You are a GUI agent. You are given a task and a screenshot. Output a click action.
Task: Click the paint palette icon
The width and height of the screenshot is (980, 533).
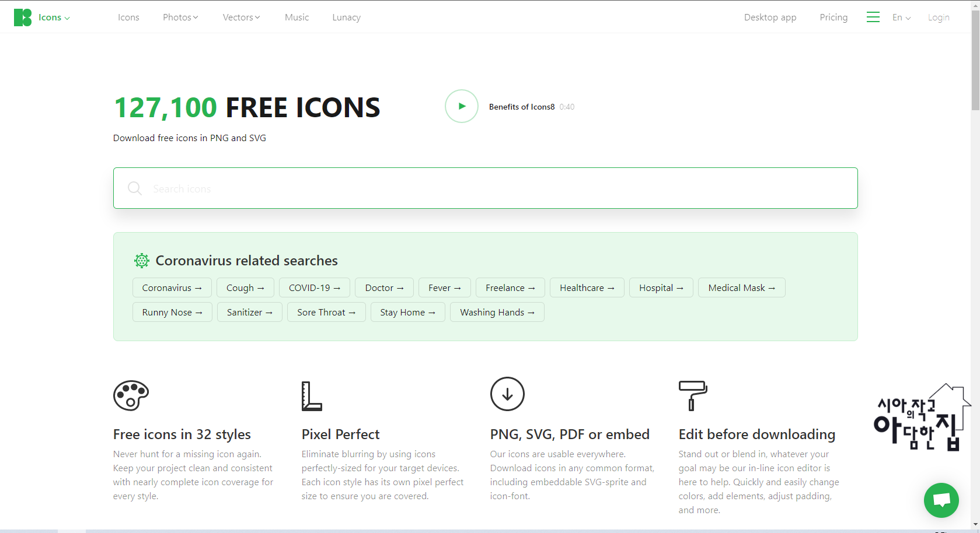click(x=131, y=395)
